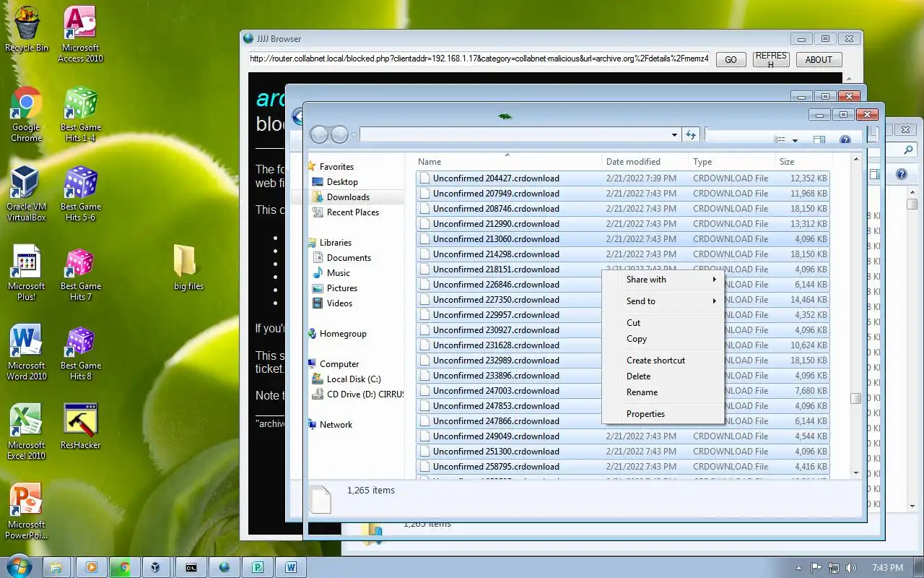Expand Share with submenu in context menu
The width and height of the screenshot is (924, 578).
pos(663,280)
